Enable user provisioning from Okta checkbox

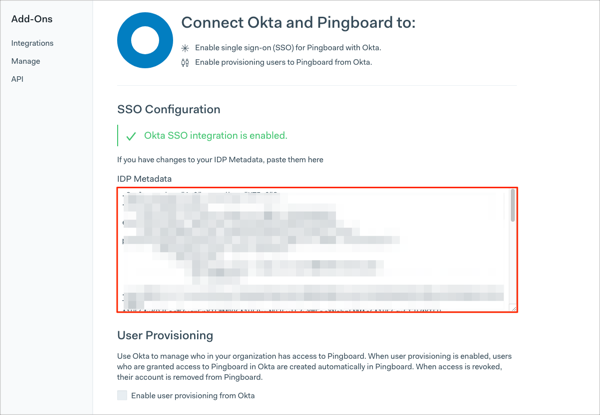pos(122,396)
